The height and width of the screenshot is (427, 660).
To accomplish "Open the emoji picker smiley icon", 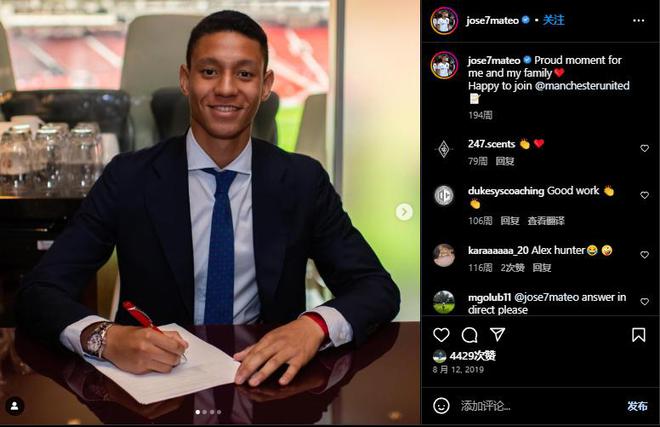I will (x=441, y=406).
